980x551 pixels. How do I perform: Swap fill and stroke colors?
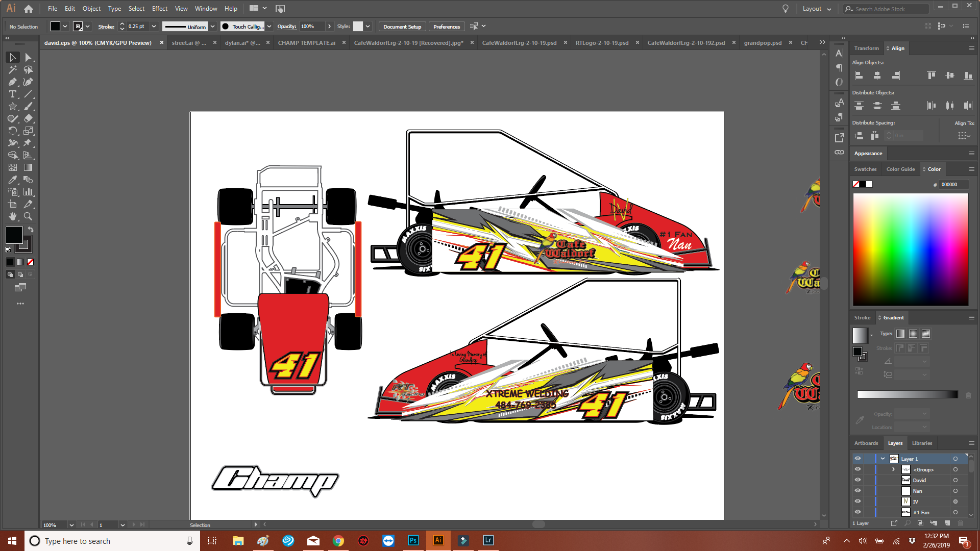31,230
